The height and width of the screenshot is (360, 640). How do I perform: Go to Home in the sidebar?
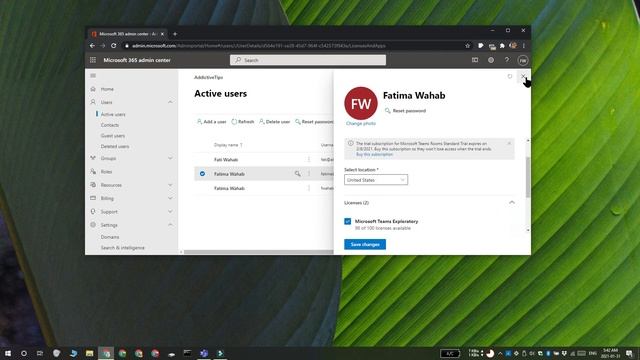click(x=107, y=89)
